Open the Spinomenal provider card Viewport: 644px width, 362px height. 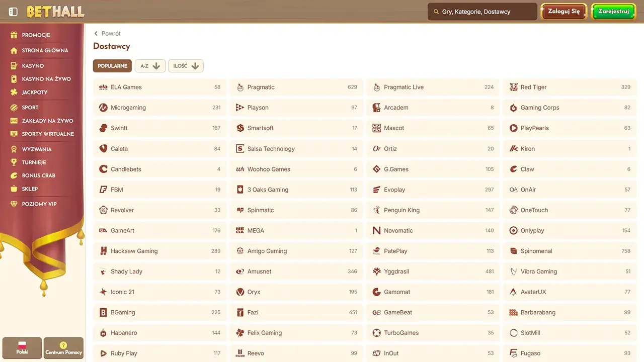pyautogui.click(x=570, y=251)
